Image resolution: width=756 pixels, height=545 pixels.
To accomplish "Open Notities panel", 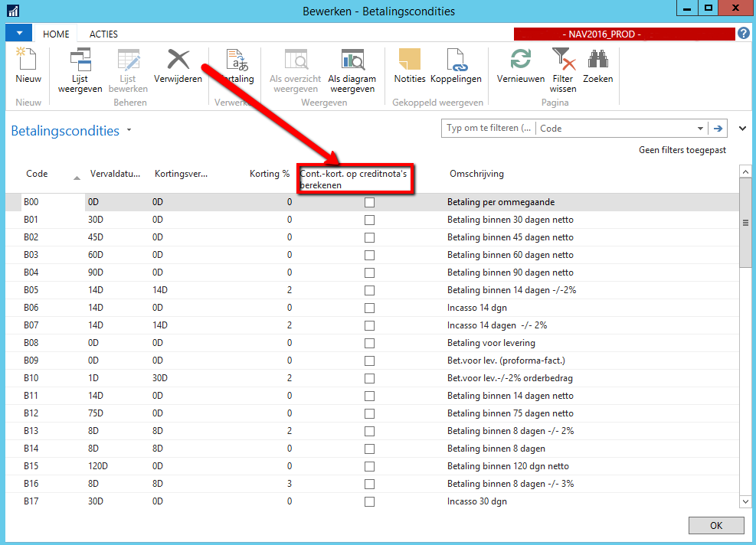I will click(409, 66).
